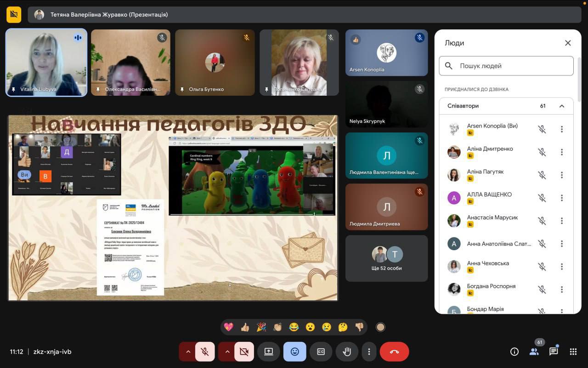Click the Навчання педагогів ЗДО presentation slide
Screen dimensions: 588x368
(x=173, y=208)
